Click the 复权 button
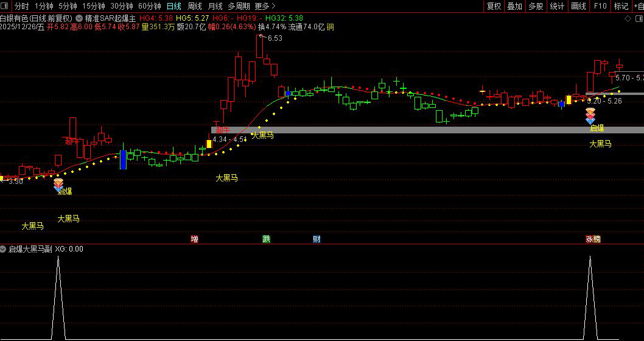Screen dimensions: 644x341 click(494, 6)
